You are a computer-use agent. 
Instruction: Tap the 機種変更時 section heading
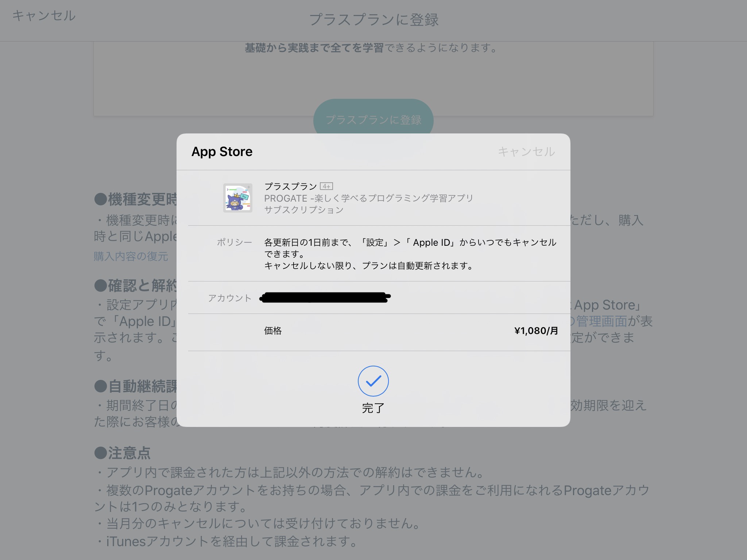(x=136, y=199)
